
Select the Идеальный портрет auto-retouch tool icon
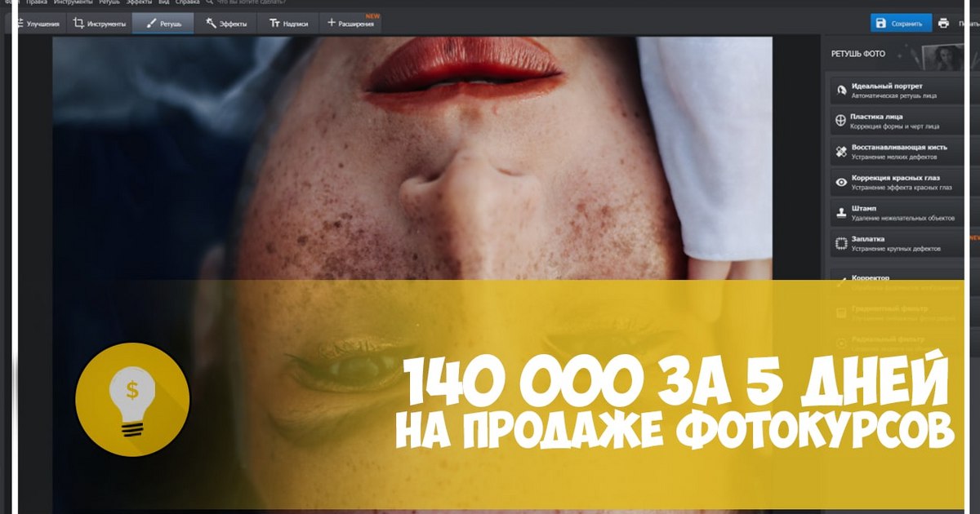pos(840,91)
